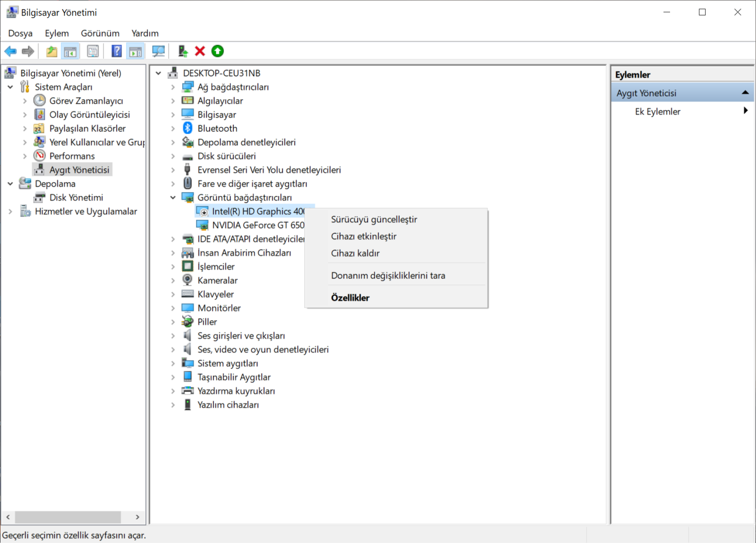Click the monitor scan toolbar icon
The width and height of the screenshot is (756, 543).
tap(158, 51)
